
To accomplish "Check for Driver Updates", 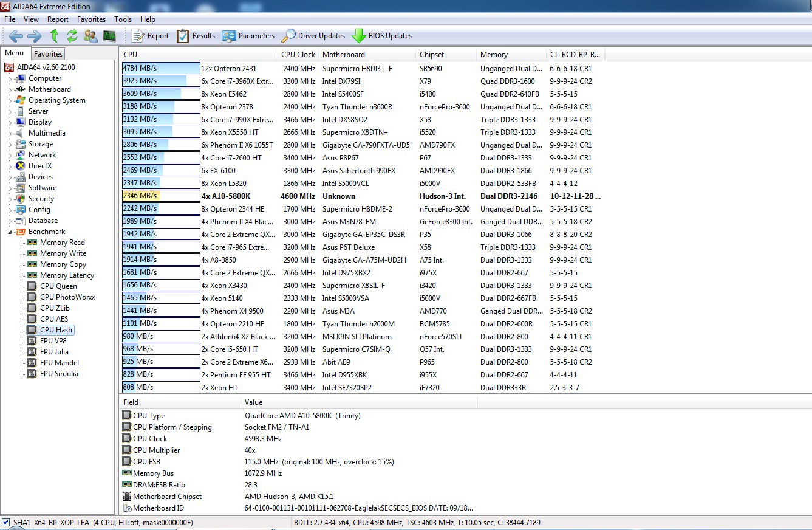I will click(313, 36).
